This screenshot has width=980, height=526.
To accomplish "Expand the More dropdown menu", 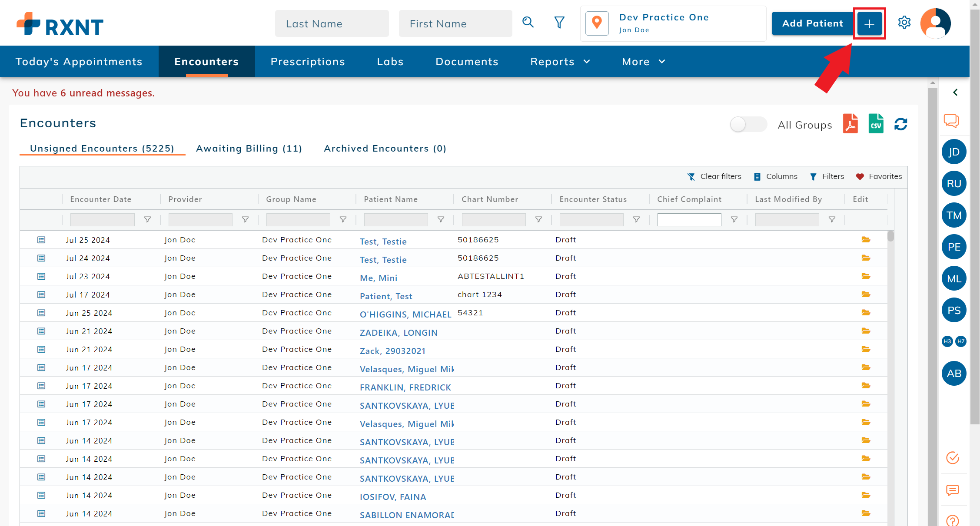I will point(643,61).
